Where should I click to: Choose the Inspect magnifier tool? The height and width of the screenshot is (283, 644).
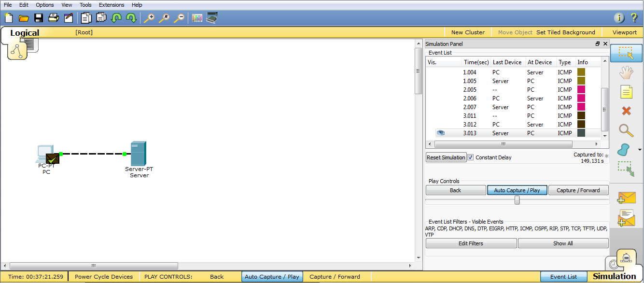point(626,130)
